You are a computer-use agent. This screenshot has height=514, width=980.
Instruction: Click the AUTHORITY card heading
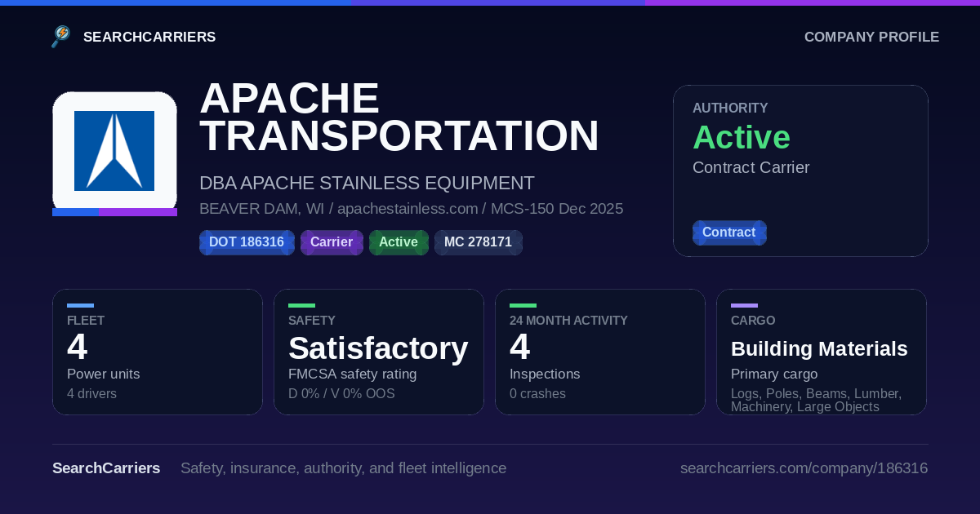tap(730, 108)
